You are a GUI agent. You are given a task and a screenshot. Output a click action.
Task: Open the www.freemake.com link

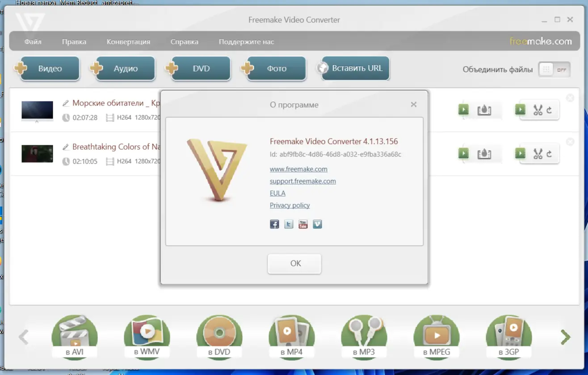click(x=298, y=169)
